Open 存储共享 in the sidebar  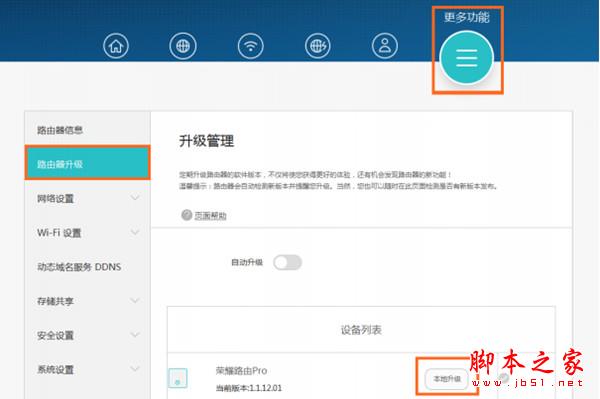click(88, 301)
